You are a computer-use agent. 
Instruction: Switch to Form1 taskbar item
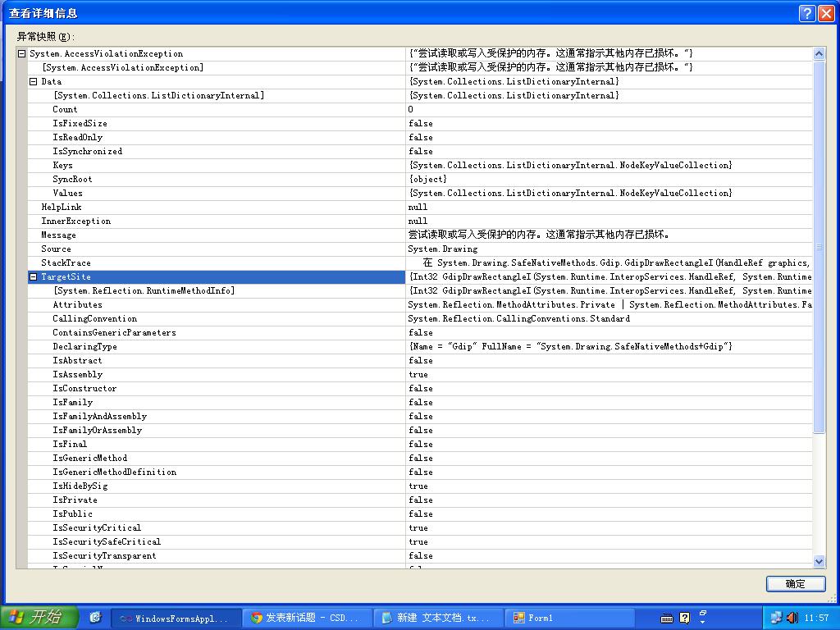(571, 619)
